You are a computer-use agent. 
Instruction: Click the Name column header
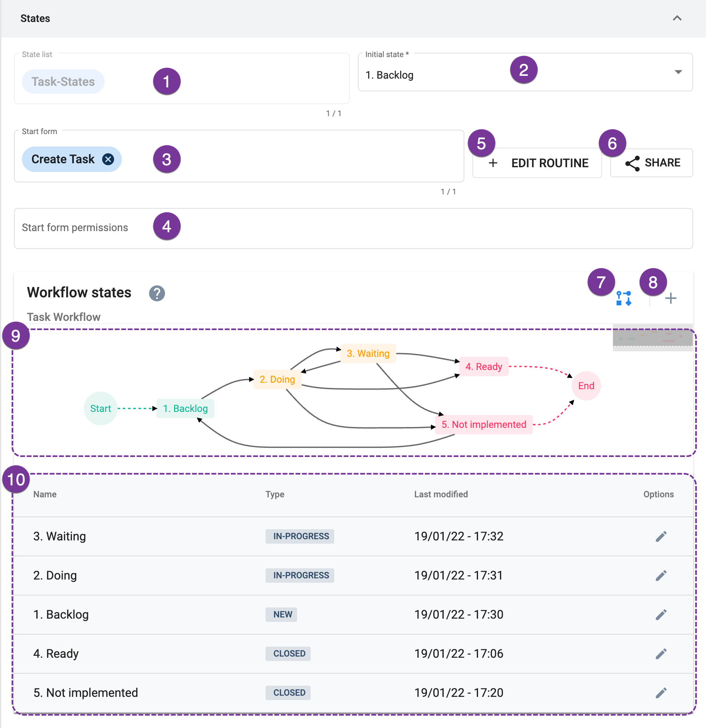pos(45,494)
